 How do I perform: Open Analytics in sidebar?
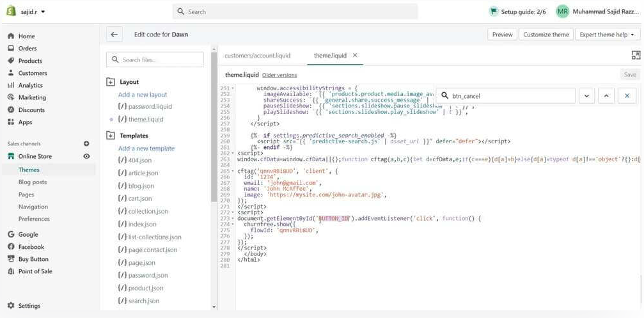point(31,86)
